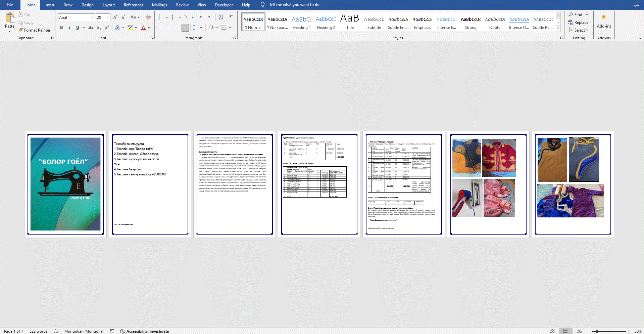644x334 pixels.
Task: Check spelling via proofing icon in status bar
Action: (56, 331)
